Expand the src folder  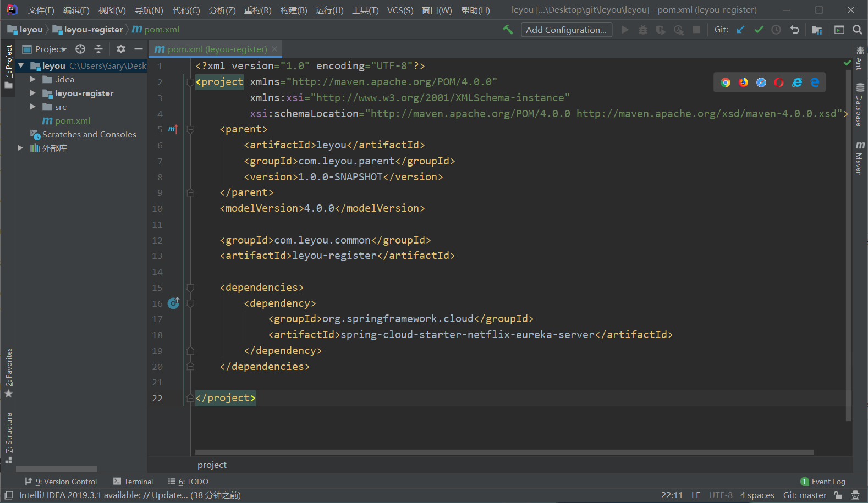point(33,107)
